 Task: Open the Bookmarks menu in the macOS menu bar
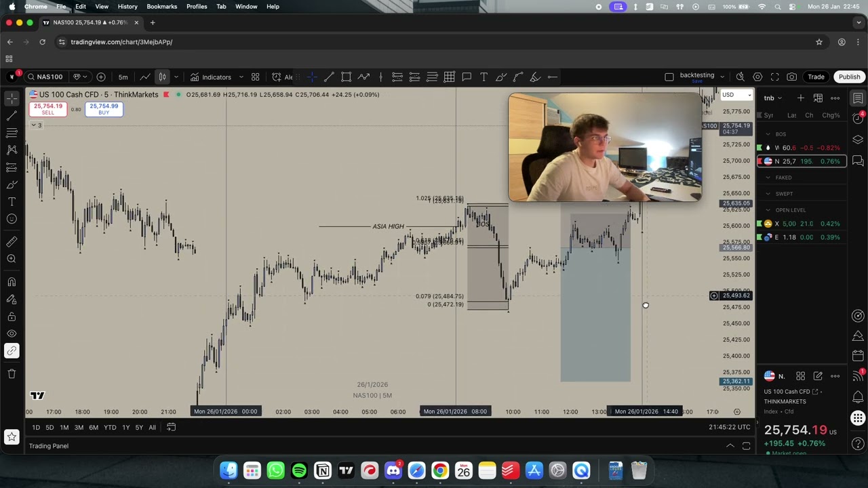pyautogui.click(x=161, y=6)
